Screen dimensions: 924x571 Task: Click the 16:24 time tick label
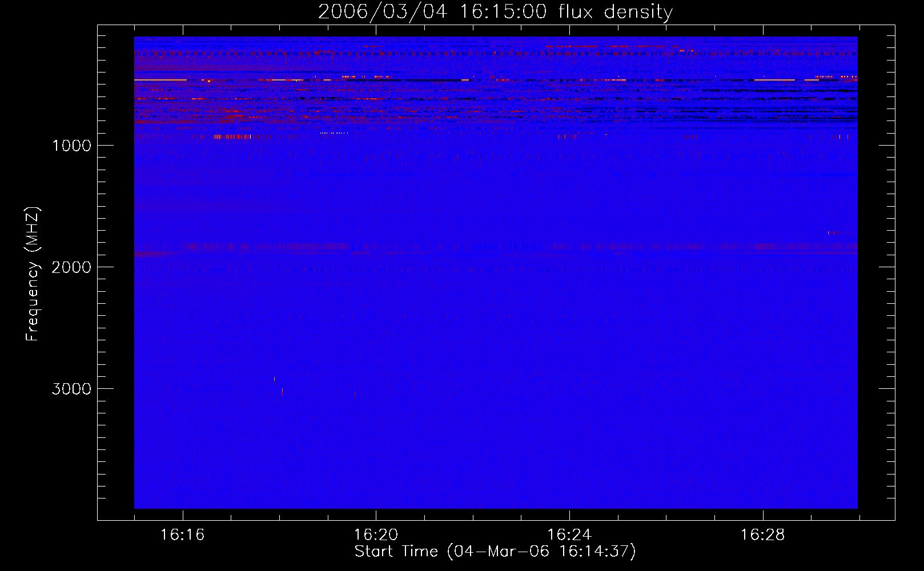point(569,534)
